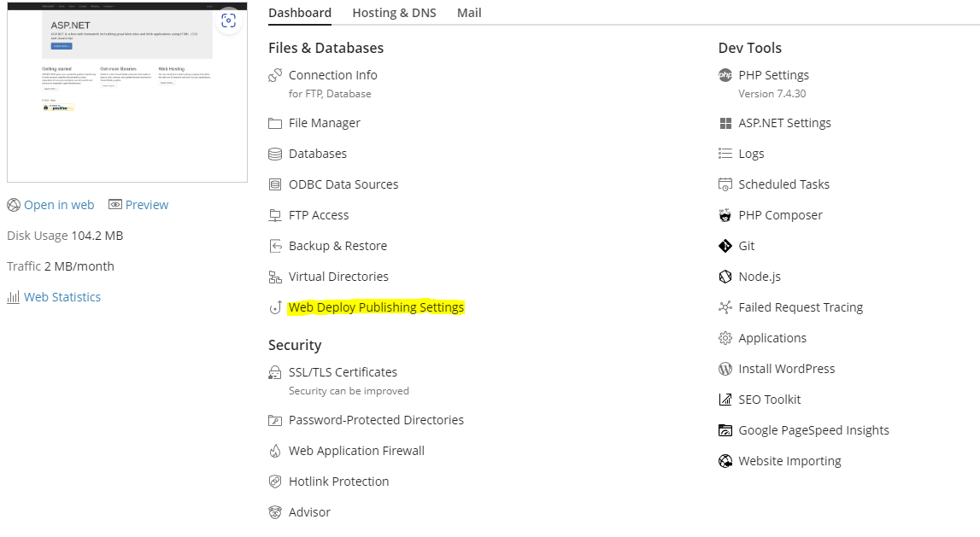The image size is (980, 537).
Task: Go to File Manager
Action: pyautogui.click(x=325, y=123)
